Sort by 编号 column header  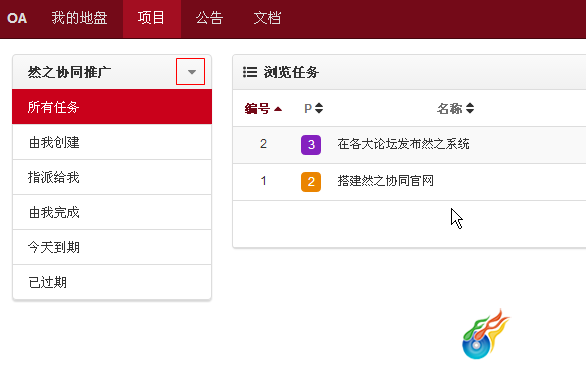click(x=263, y=109)
